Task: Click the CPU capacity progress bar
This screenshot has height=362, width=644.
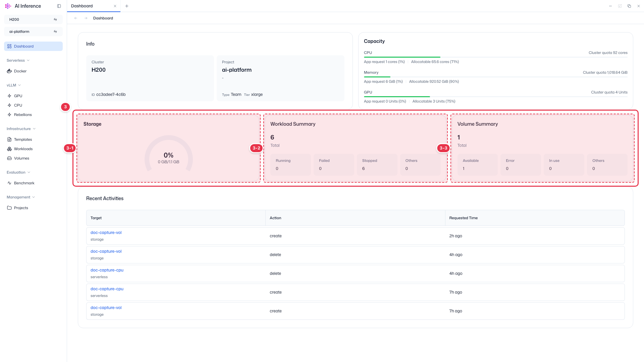Action: (496, 57)
